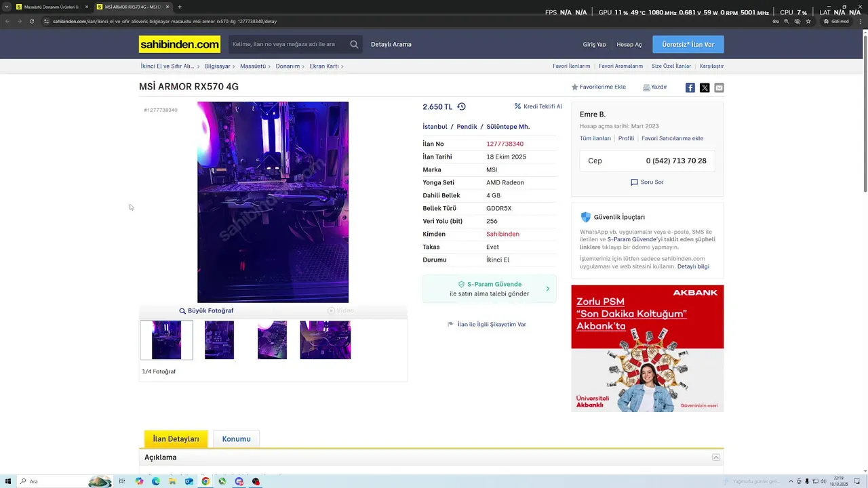
Task: Click İlan ile İlgili Şikayetim Var
Action: pyautogui.click(x=492, y=325)
